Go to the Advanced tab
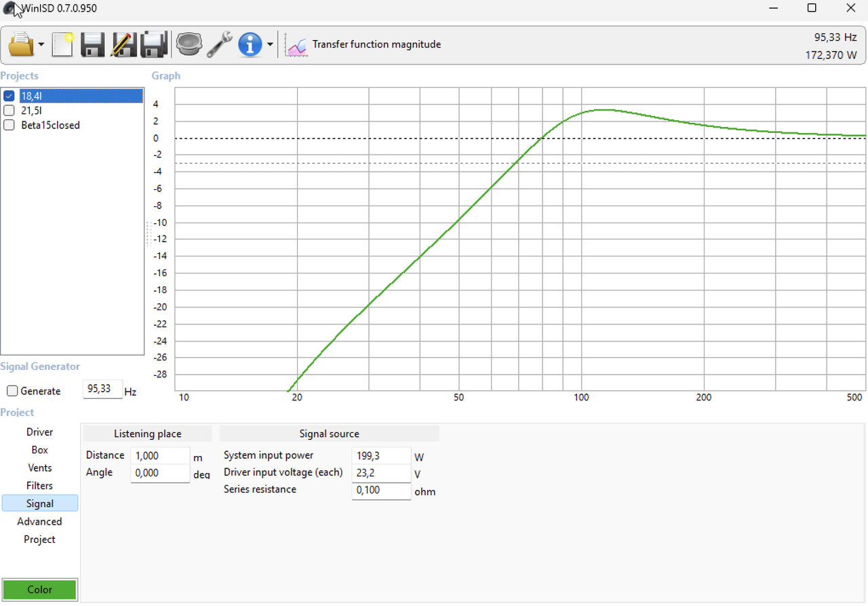The image size is (868, 606). click(x=39, y=521)
